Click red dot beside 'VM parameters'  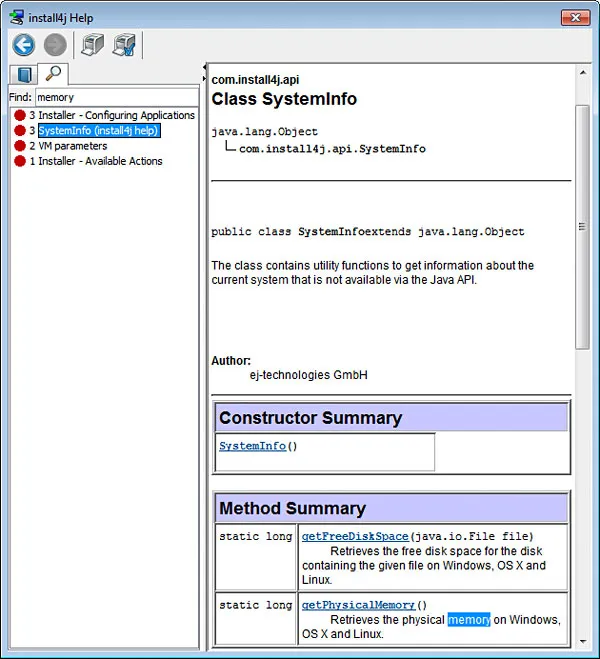coord(20,146)
